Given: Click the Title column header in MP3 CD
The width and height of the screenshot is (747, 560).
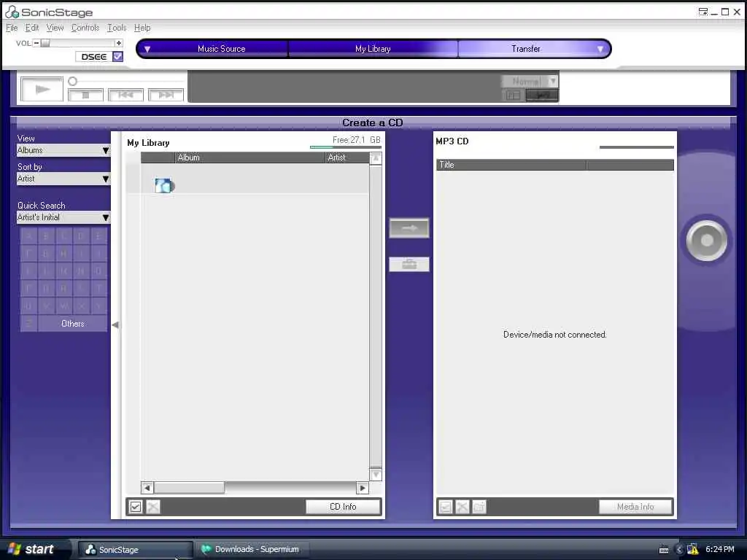Looking at the screenshot, I should point(511,165).
